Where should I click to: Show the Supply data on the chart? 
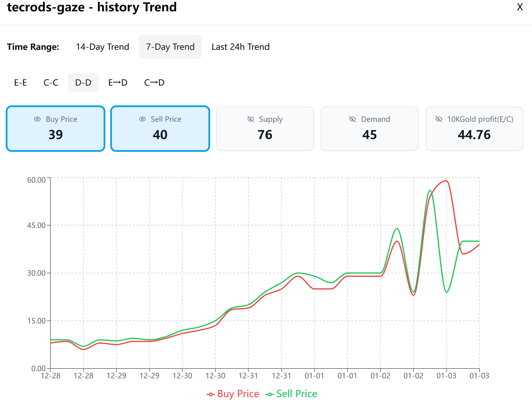pyautogui.click(x=265, y=128)
